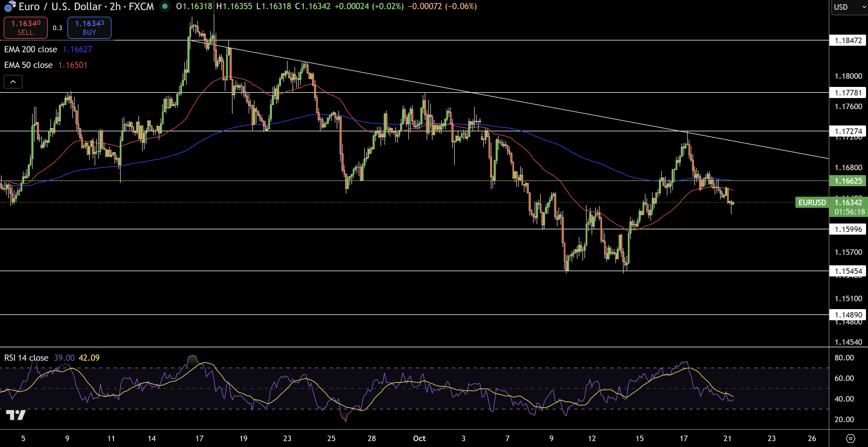Image resolution: width=868 pixels, height=447 pixels.
Task: Open the USD currency dropdown
Action: (849, 7)
